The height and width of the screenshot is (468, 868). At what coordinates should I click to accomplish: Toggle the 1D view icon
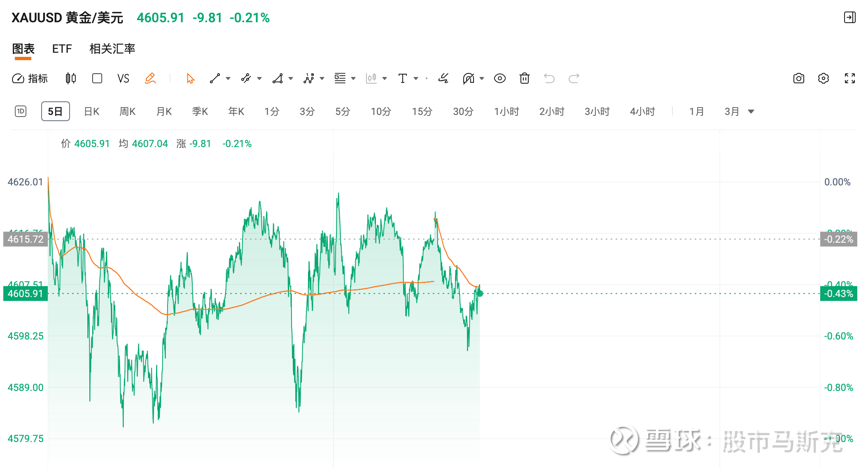21,111
